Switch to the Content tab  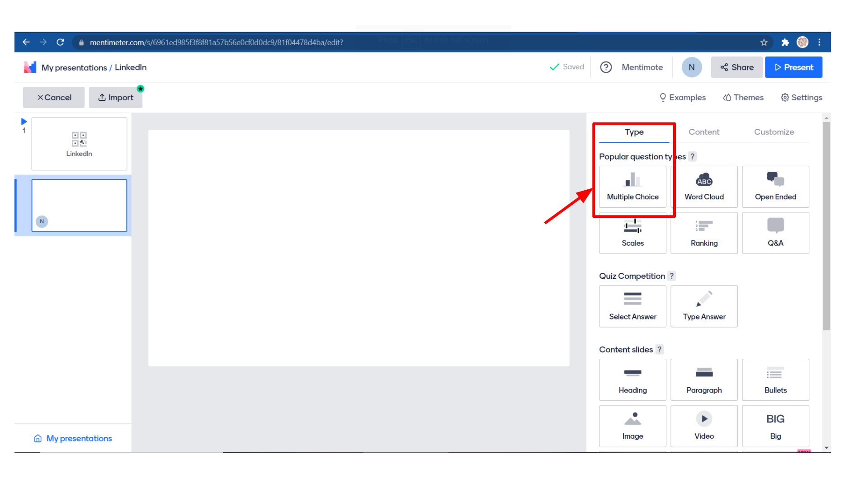[704, 132]
